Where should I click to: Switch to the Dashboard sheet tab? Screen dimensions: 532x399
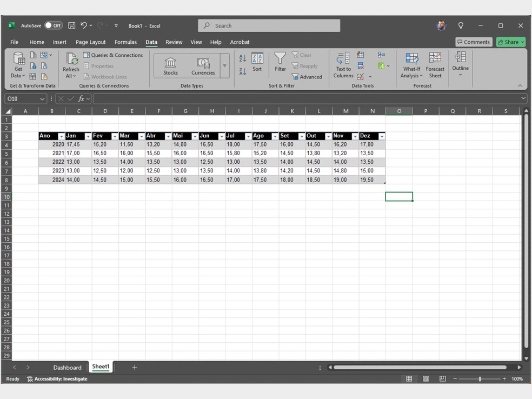[x=67, y=368]
